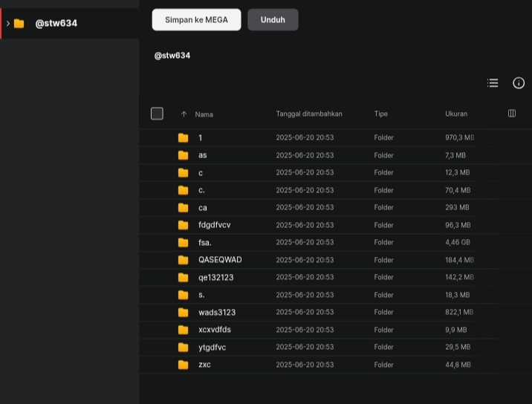Select folder name "ca"
532x404 pixels.
pos(203,208)
